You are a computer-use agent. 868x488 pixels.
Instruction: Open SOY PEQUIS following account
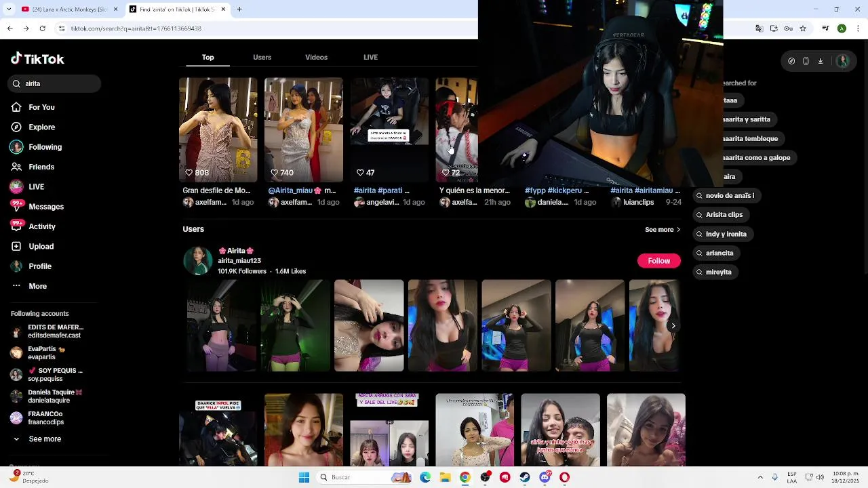point(47,375)
